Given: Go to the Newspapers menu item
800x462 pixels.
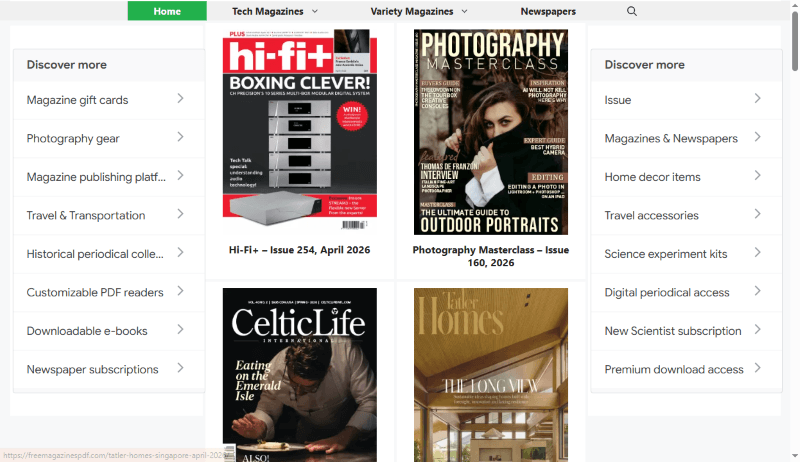Looking at the screenshot, I should pos(547,11).
